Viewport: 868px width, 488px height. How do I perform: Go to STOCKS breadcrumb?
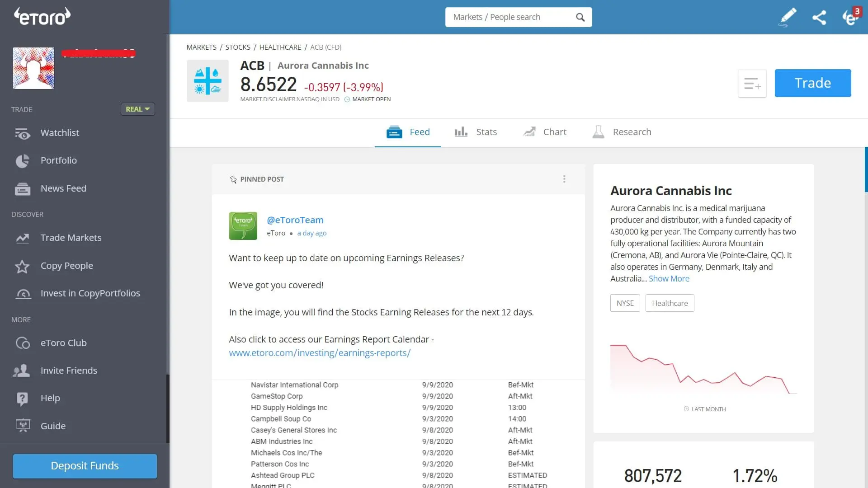238,47
